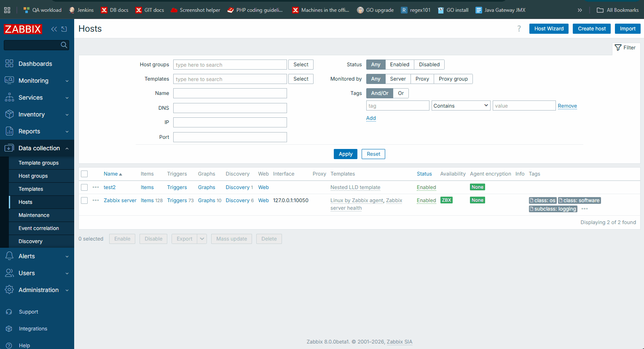Open three-dot menu for test2 host
Screen dimensions: 644x349
tap(96, 187)
